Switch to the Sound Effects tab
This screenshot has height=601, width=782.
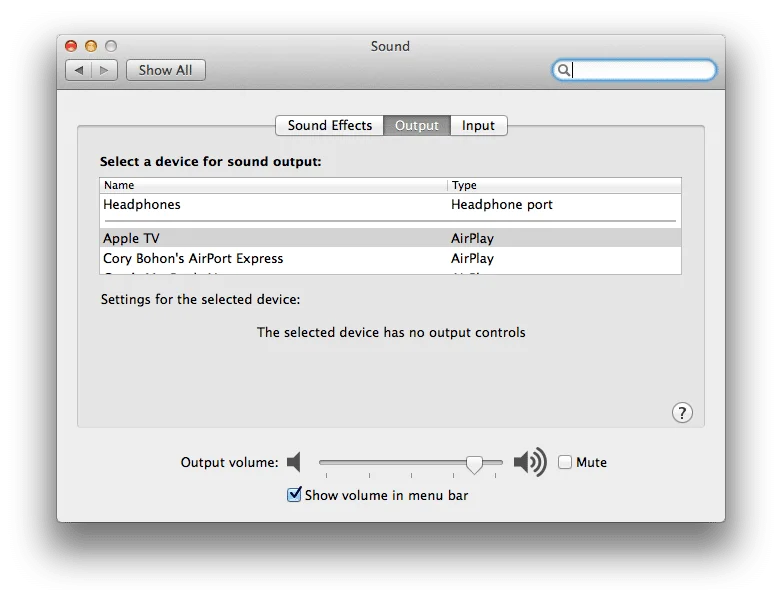(329, 125)
